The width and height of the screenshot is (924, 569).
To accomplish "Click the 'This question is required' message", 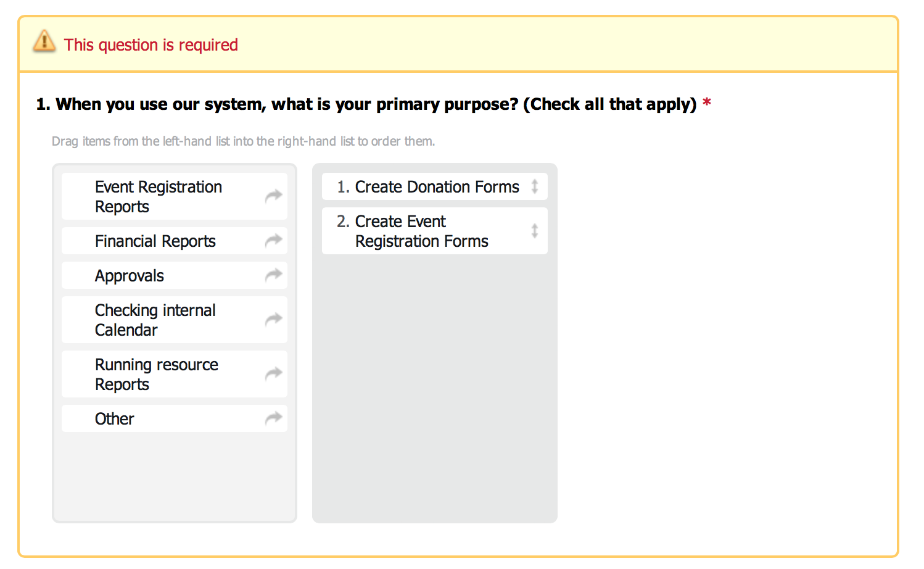I will tap(151, 45).
